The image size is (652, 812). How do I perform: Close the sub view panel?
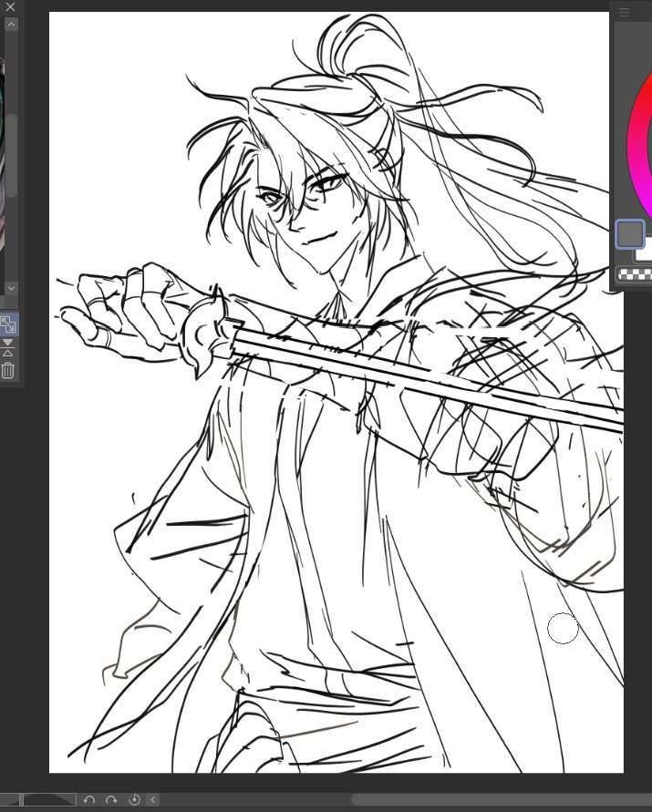coord(9,6)
